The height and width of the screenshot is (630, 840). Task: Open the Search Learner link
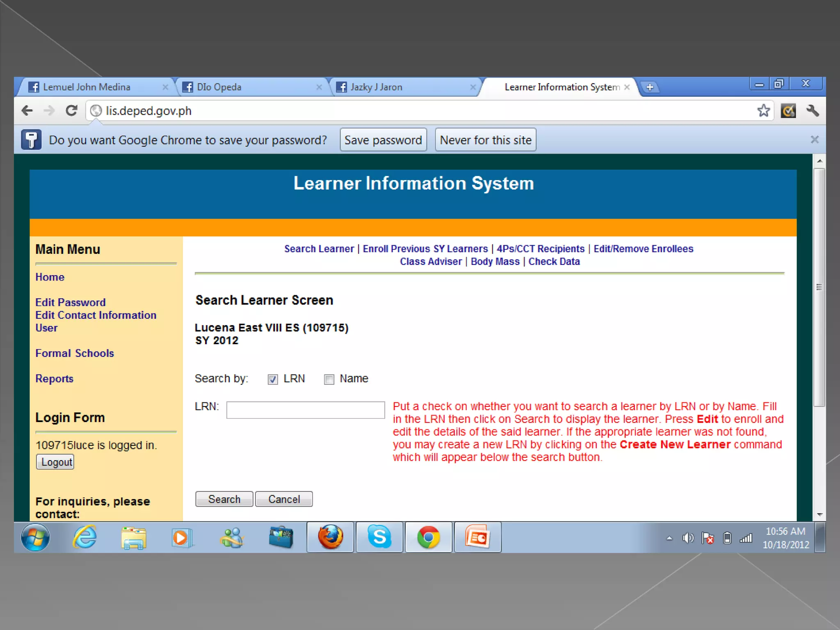click(x=319, y=249)
